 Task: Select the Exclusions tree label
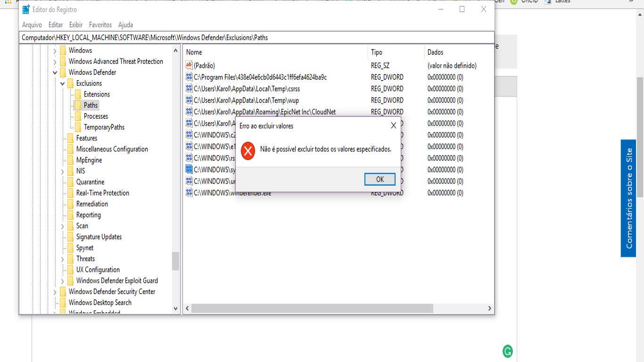(89, 83)
